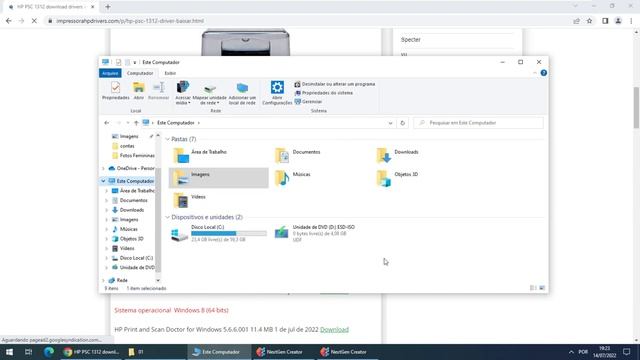Open a new Chrome tab
This screenshot has height=360, width=640.
point(108,7)
